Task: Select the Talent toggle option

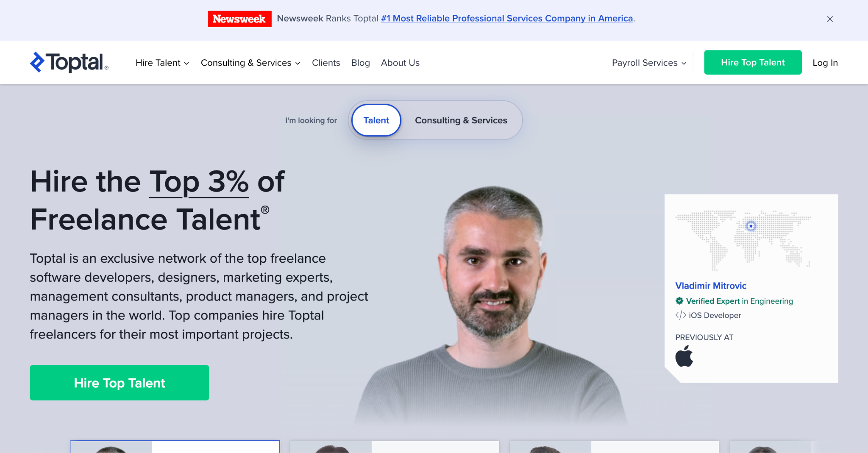Action: click(376, 120)
